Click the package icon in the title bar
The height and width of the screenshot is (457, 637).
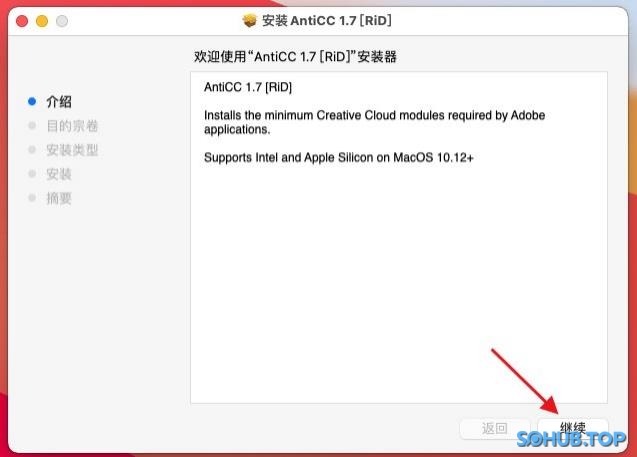point(250,21)
